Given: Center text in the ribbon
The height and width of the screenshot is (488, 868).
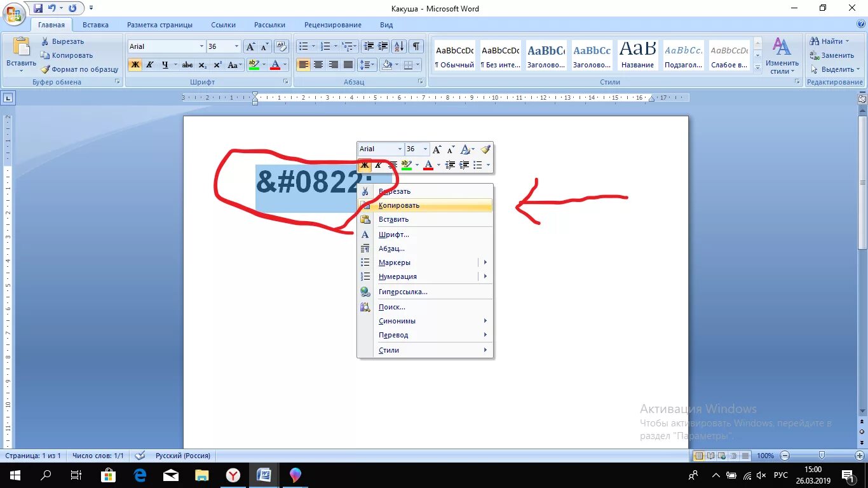Looking at the screenshot, I should (x=318, y=65).
